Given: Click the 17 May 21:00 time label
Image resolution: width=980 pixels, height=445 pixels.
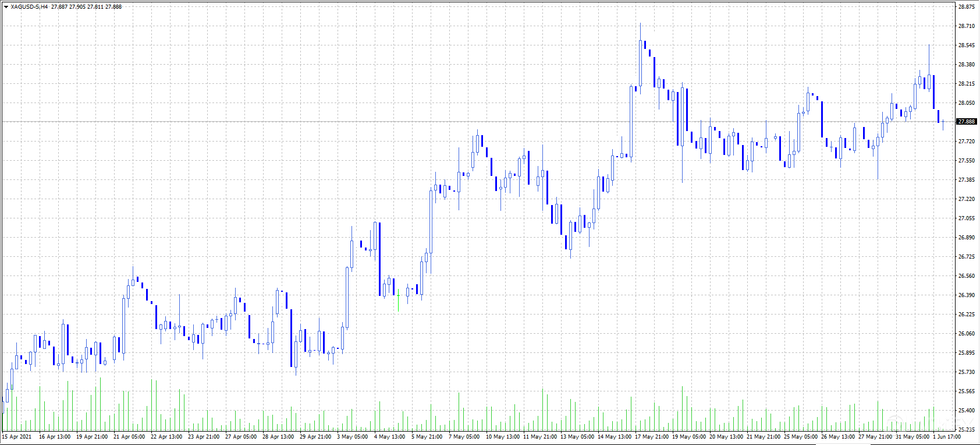Looking at the screenshot, I should (651, 437).
